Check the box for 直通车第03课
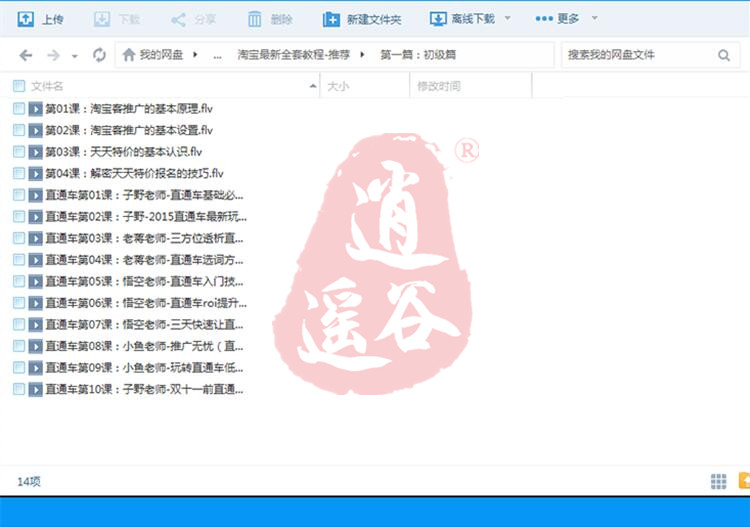The width and height of the screenshot is (750, 527). pyautogui.click(x=19, y=238)
